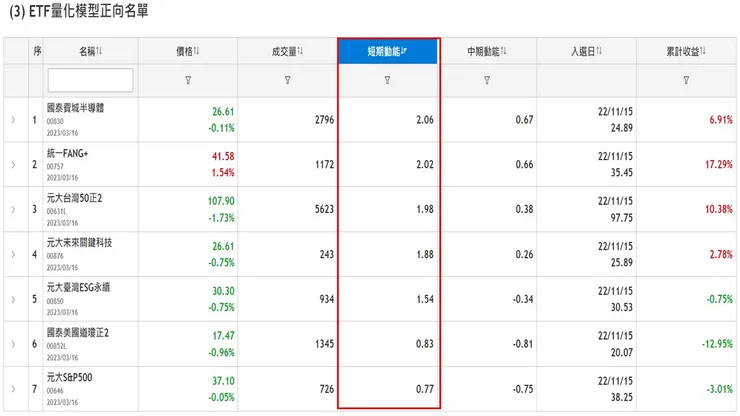Click the 序 column header
This screenshot has width=740, height=416.
coord(37,51)
